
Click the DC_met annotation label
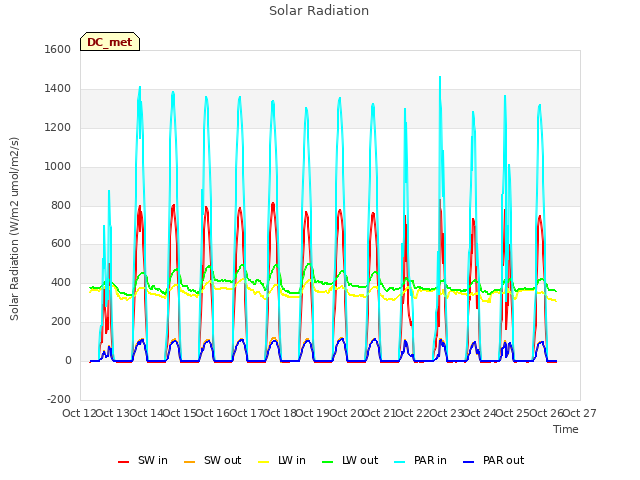click(110, 42)
